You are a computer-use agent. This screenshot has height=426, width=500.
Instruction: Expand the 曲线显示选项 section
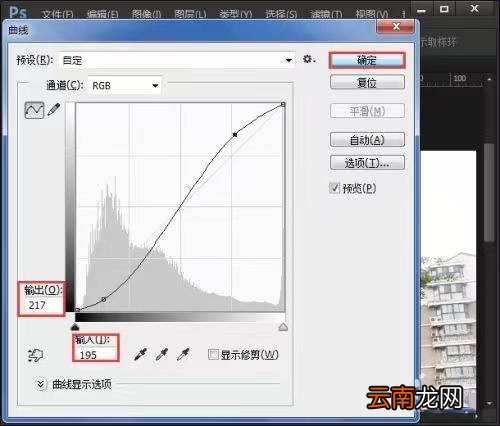point(40,384)
